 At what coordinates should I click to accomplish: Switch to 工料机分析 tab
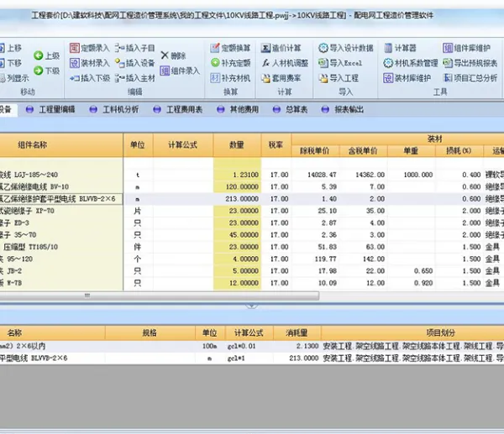click(114, 109)
